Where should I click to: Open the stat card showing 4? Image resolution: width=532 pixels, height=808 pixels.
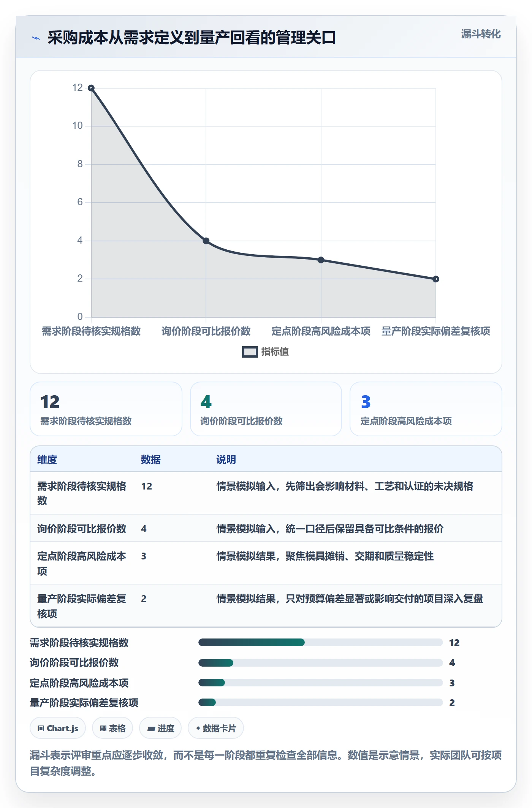[x=266, y=409]
